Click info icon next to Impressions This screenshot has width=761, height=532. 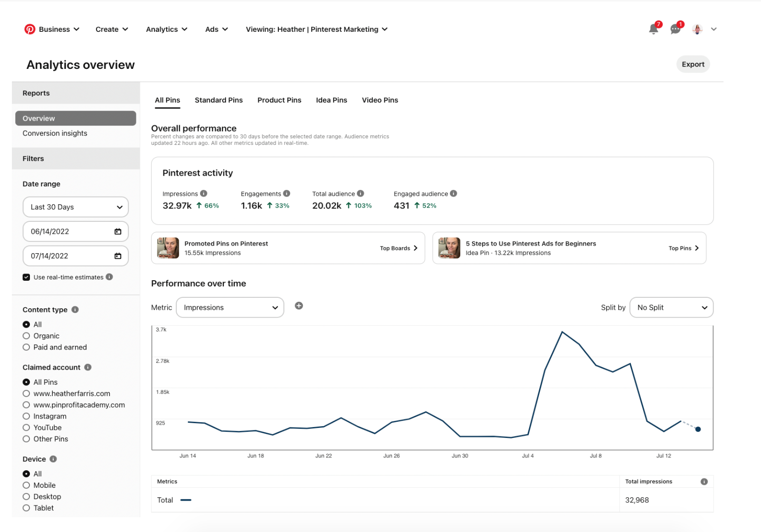click(204, 193)
